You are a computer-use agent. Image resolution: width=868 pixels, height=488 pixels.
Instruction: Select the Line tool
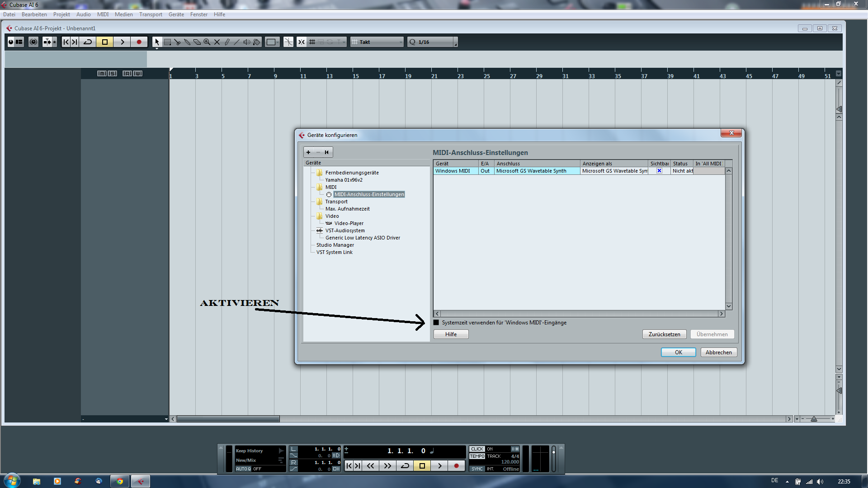pos(237,42)
